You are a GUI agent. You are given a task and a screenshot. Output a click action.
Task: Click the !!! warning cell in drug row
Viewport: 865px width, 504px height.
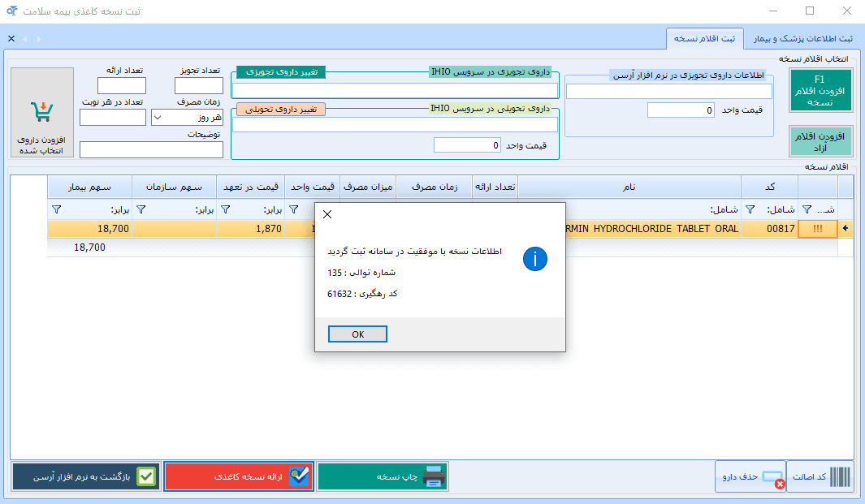pyautogui.click(x=818, y=229)
